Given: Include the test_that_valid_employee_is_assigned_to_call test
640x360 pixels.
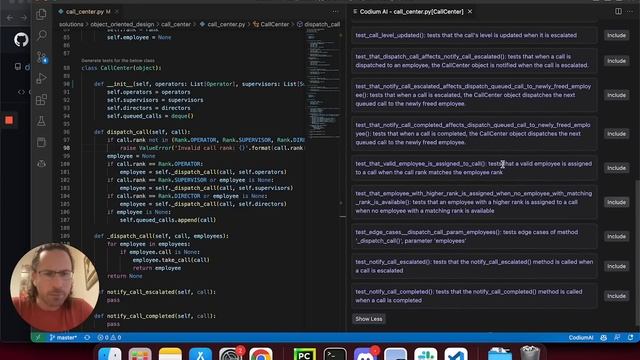Looking at the screenshot, I should [616, 168].
